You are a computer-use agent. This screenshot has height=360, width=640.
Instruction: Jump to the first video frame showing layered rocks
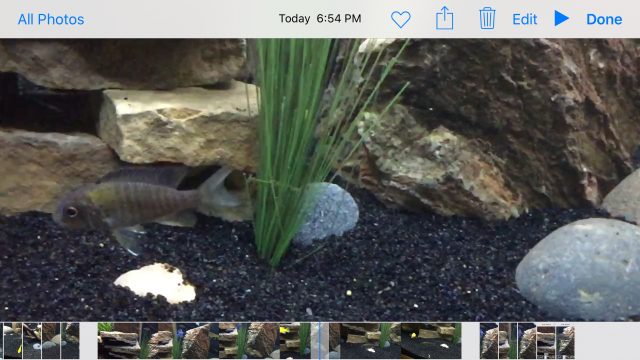128,341
